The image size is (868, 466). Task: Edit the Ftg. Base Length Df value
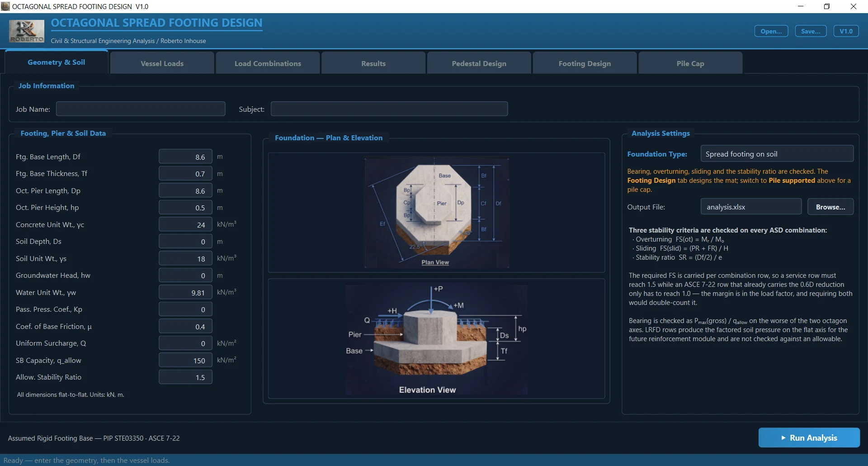[x=185, y=157]
